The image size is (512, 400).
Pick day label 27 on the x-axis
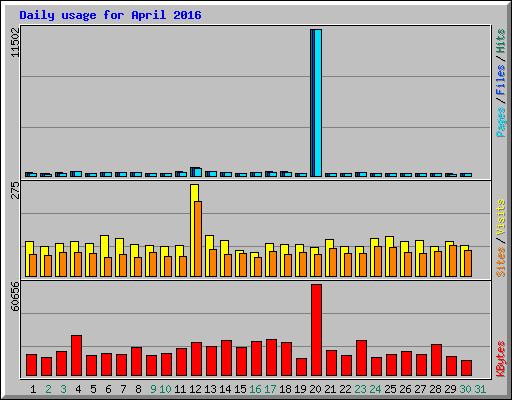pos(420,389)
